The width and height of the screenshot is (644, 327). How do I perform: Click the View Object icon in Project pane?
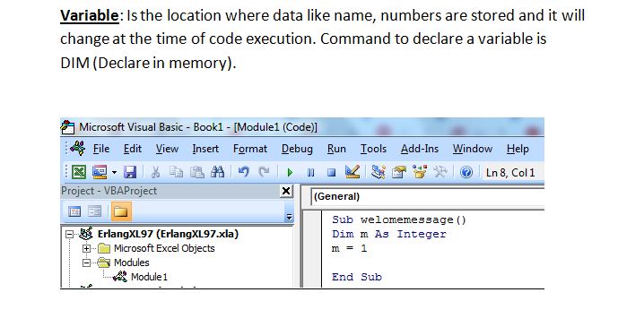(x=94, y=211)
